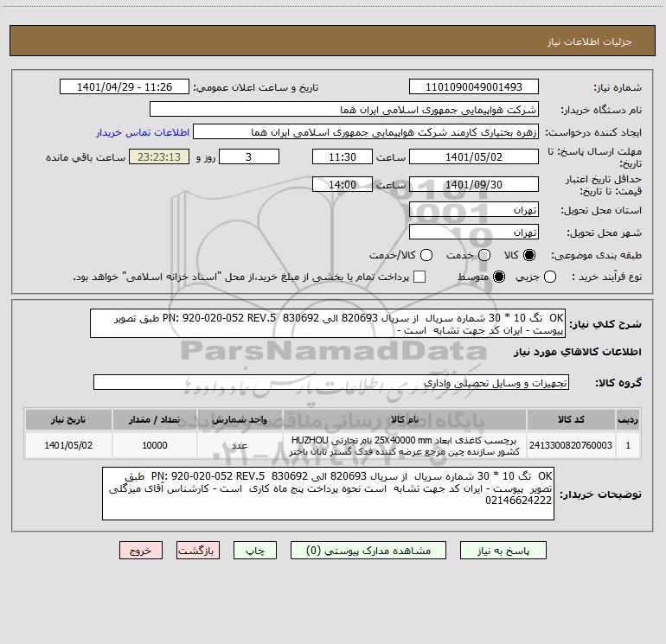Select item code 2413300820760003 cell
The width and height of the screenshot is (666, 644).
coord(571,445)
